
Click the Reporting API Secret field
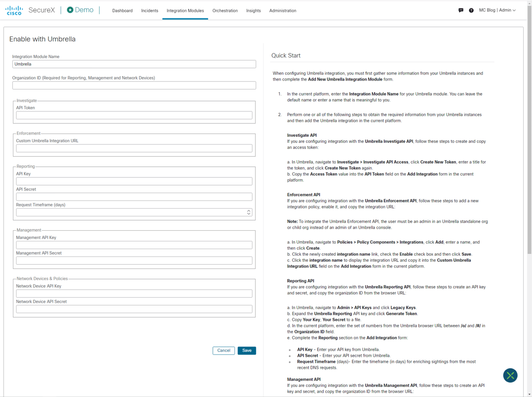[x=134, y=197]
